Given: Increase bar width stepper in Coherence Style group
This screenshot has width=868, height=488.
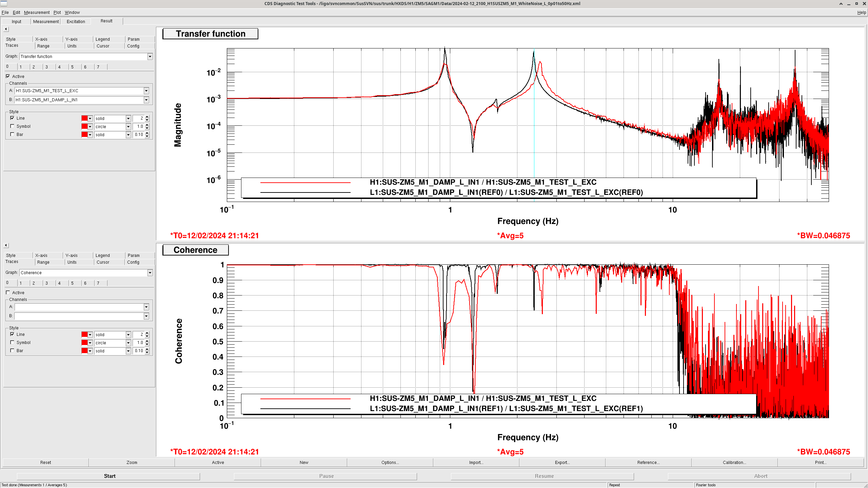Looking at the screenshot, I should coord(147,349).
